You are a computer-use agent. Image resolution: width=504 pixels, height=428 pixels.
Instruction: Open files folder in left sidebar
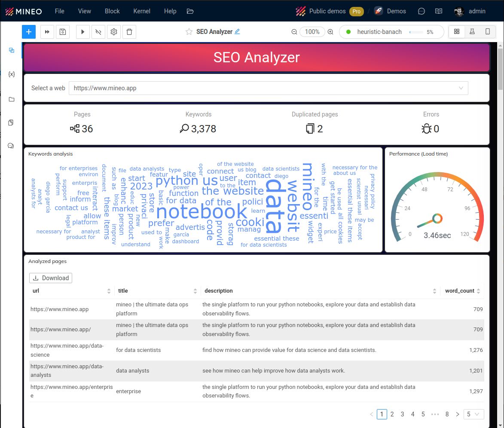[x=12, y=99]
